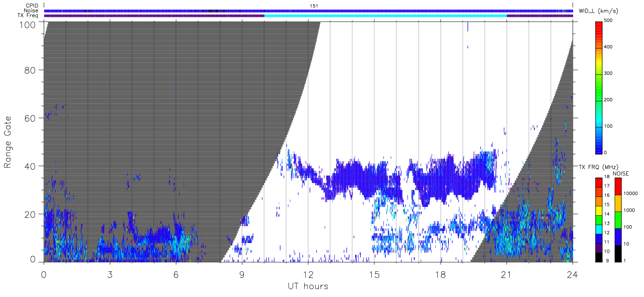Click the 21 tick on UT hours axis
Screen dimensions: 644x297
tap(507, 274)
